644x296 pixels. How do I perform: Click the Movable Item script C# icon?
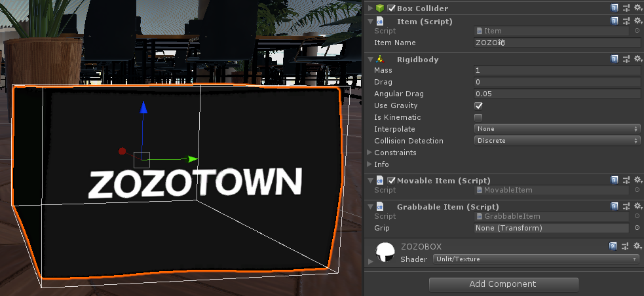(381, 180)
